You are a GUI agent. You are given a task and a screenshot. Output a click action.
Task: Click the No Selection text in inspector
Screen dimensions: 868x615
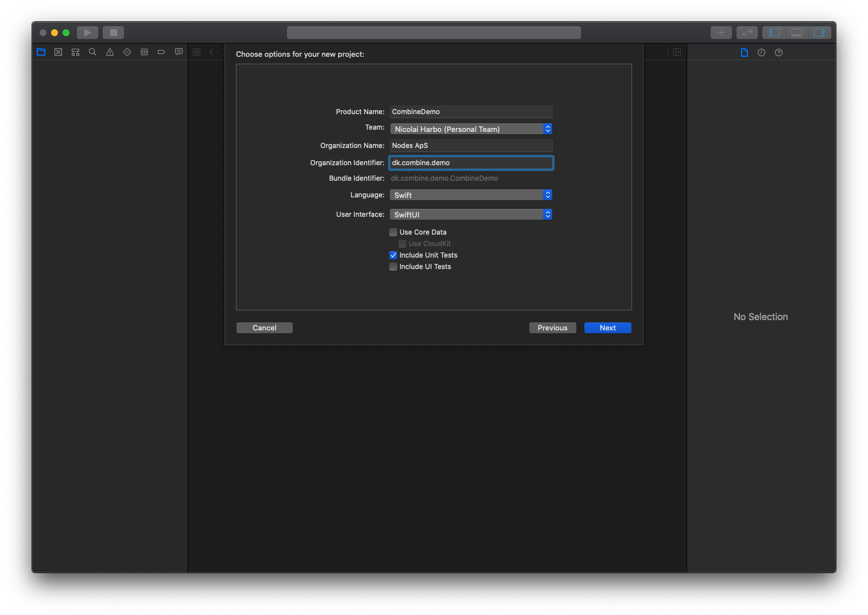761,317
